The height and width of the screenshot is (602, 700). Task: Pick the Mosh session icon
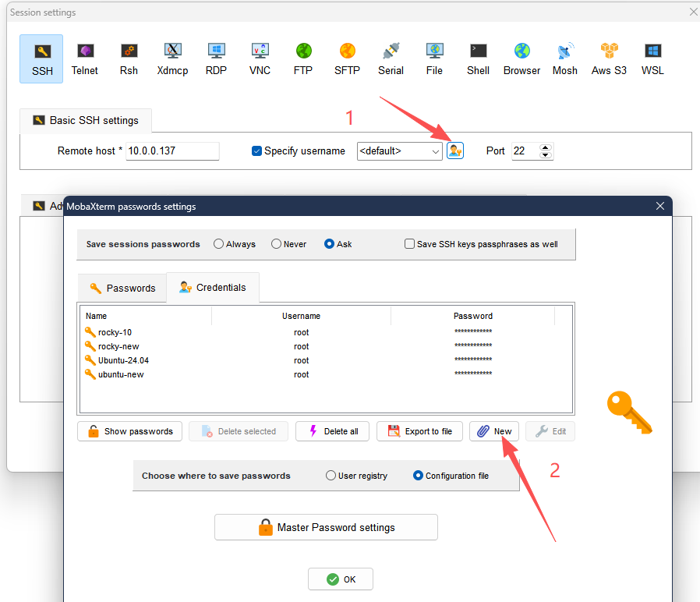[564, 59]
